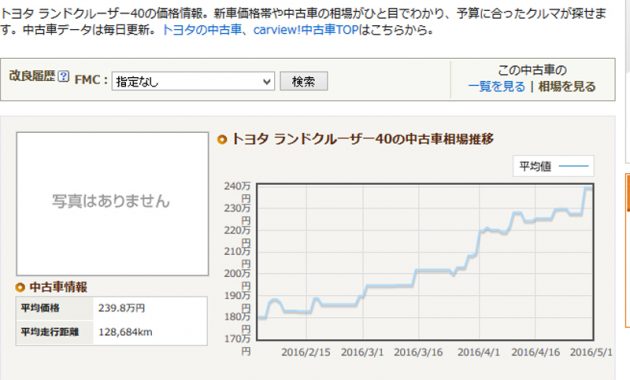This screenshot has width=630, height=380.
Task: Click the 検索 search button
Action: click(x=304, y=82)
